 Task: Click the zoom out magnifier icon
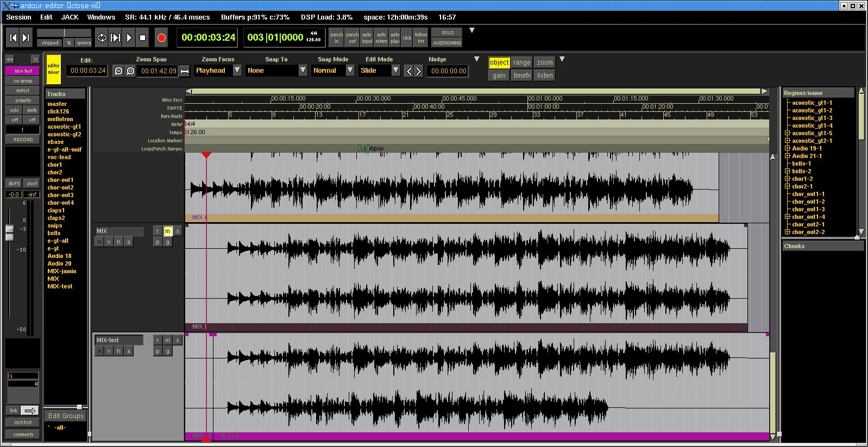click(x=118, y=71)
